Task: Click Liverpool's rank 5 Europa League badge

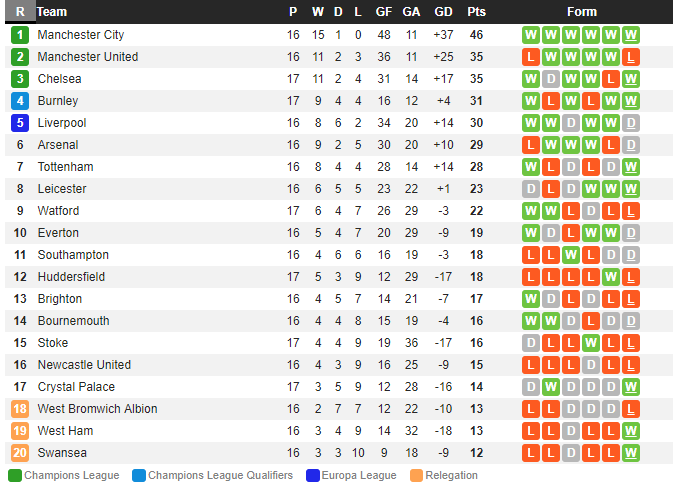Action: coord(20,123)
